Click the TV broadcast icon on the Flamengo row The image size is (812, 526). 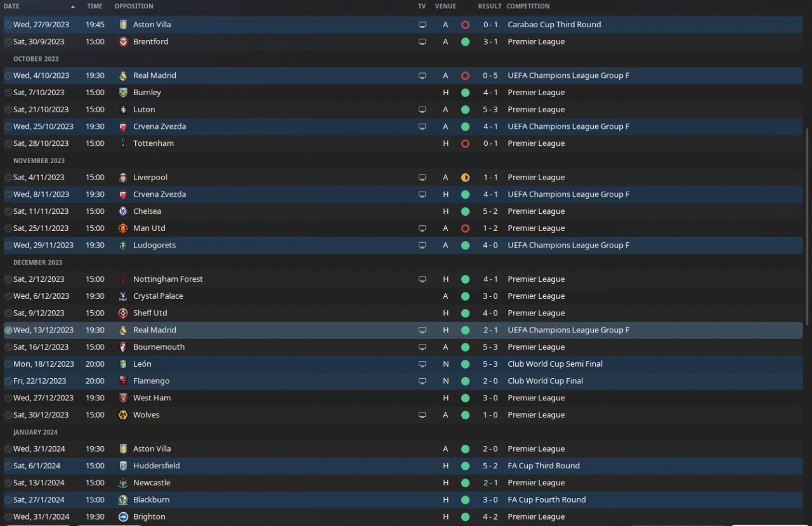(422, 381)
